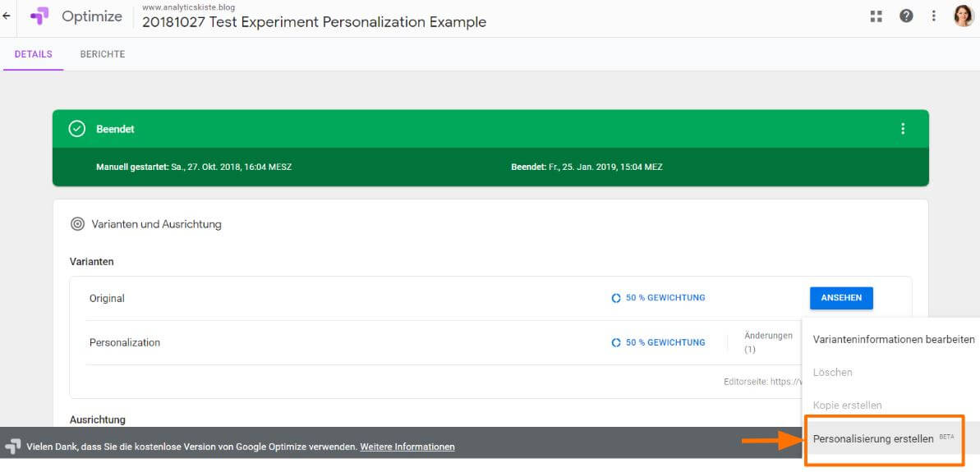Click the Änderungen (1) label
Screen dimensions: 980x472
coord(767,341)
